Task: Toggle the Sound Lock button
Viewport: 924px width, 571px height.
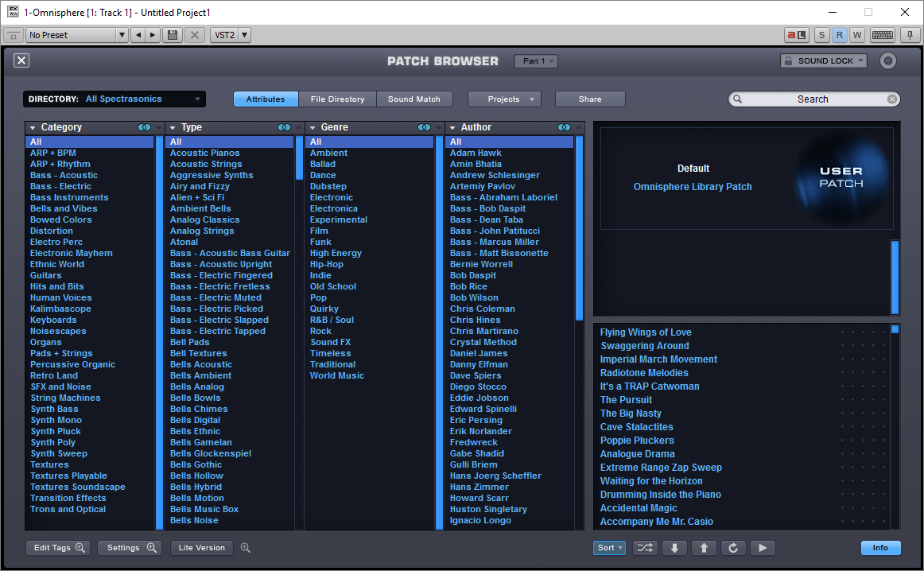Action: pyautogui.click(x=823, y=60)
